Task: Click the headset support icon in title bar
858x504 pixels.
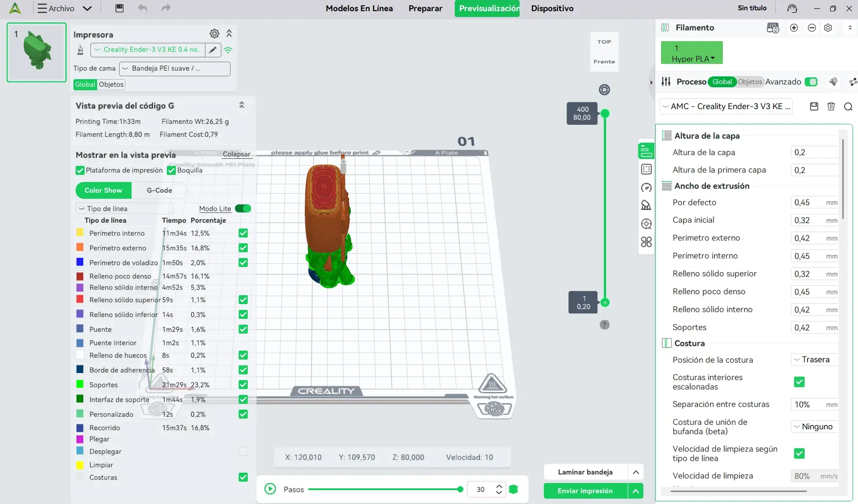Action: click(792, 8)
